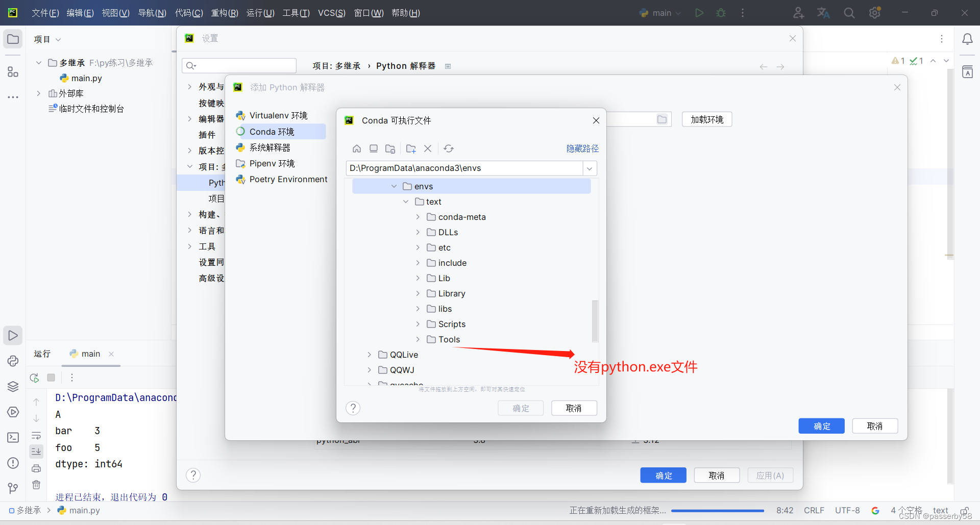The image size is (980, 525).
Task: Clear run output with trash icon
Action: [x=36, y=485]
